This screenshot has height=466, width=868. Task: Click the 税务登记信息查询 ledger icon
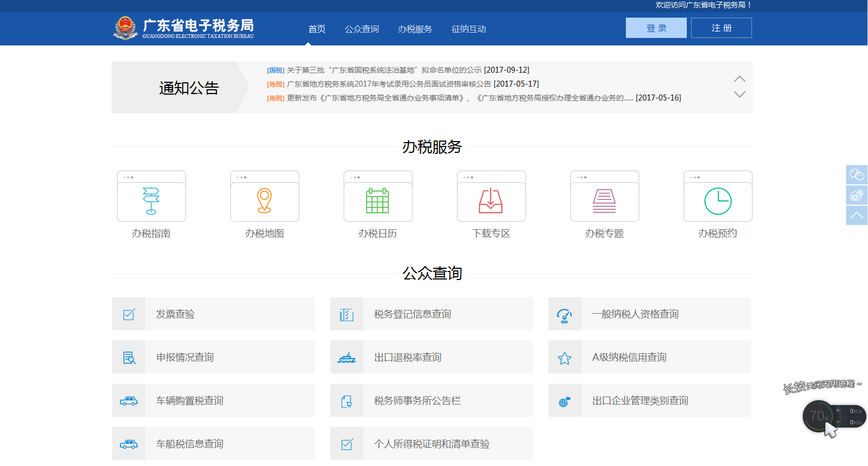347,314
